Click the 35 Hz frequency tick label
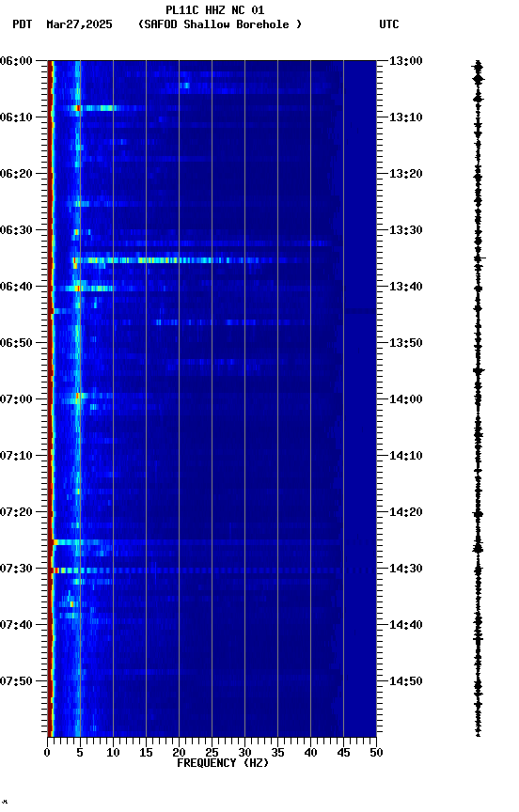Image resolution: width=519 pixels, height=812 pixels. [277, 753]
